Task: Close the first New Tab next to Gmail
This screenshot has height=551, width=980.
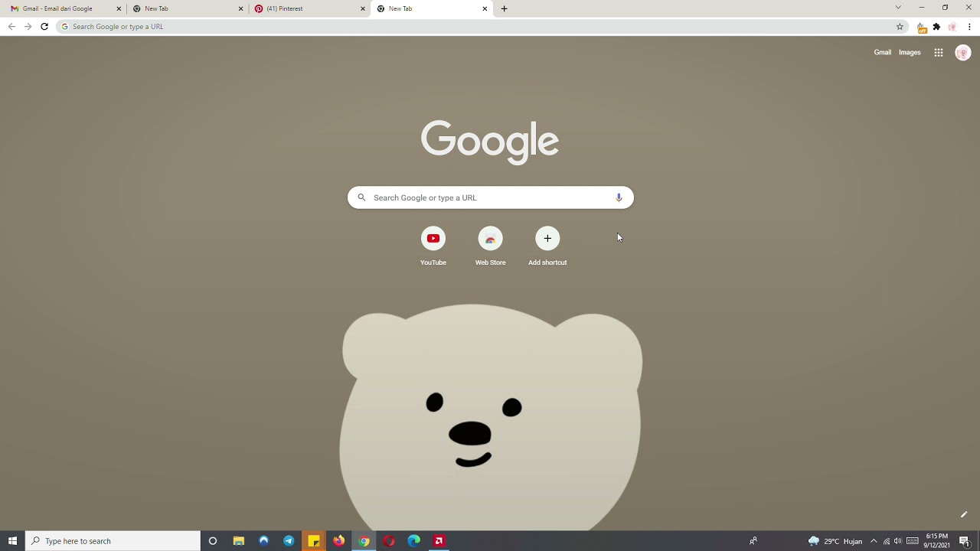Action: 240,8
